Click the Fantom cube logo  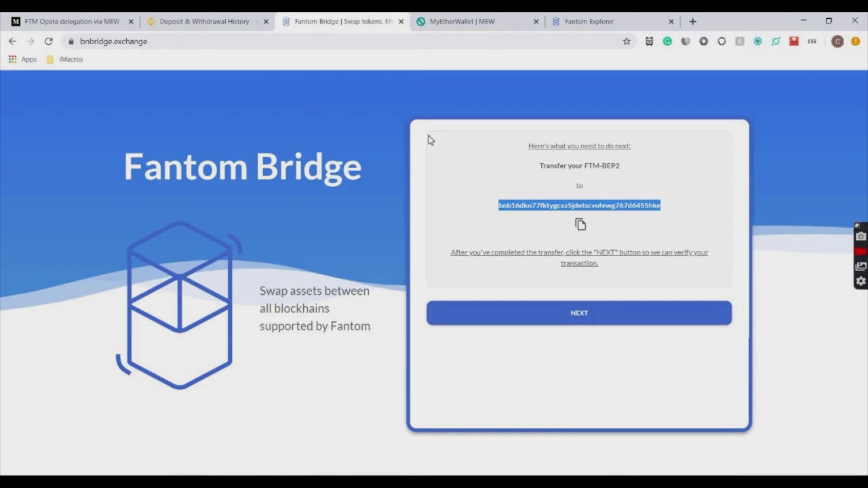[x=179, y=305]
